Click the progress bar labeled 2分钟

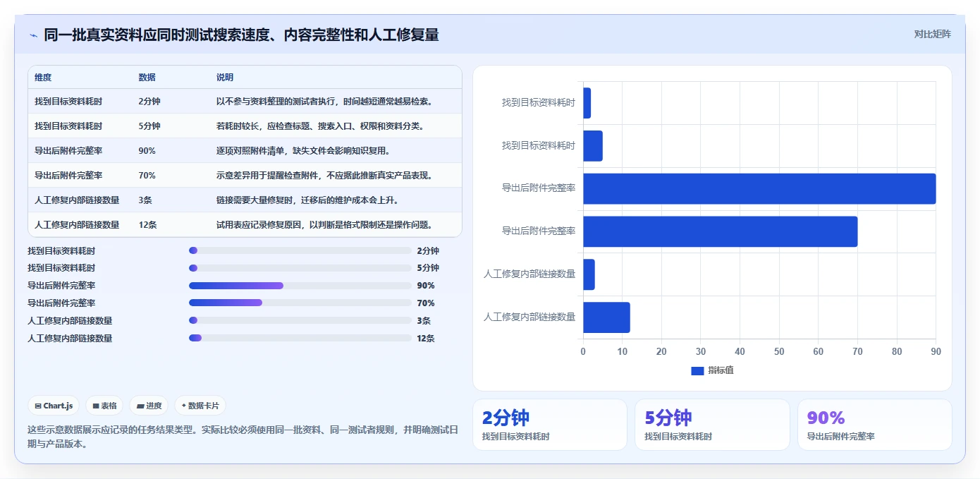(300, 250)
